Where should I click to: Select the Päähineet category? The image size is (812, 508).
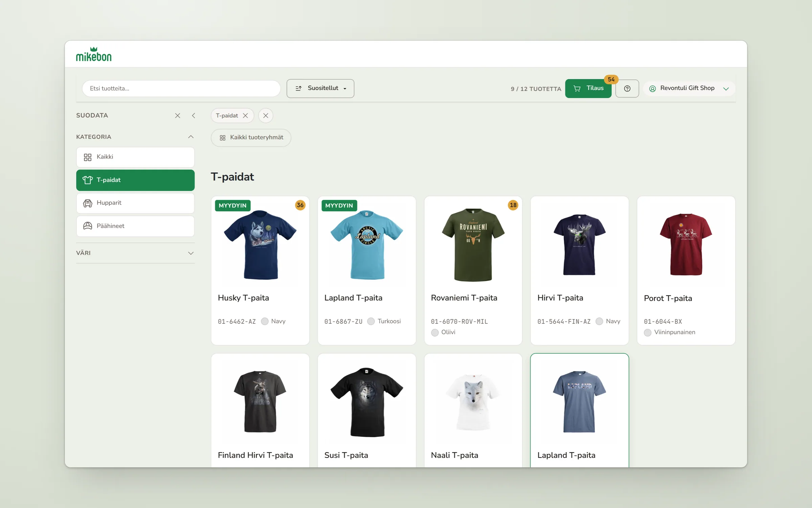pos(135,226)
